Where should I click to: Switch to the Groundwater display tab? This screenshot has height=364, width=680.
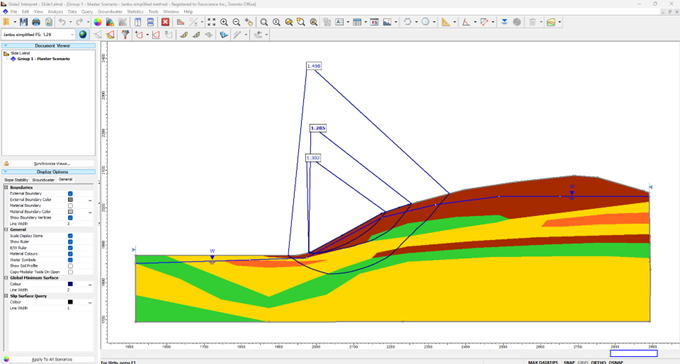(x=43, y=180)
